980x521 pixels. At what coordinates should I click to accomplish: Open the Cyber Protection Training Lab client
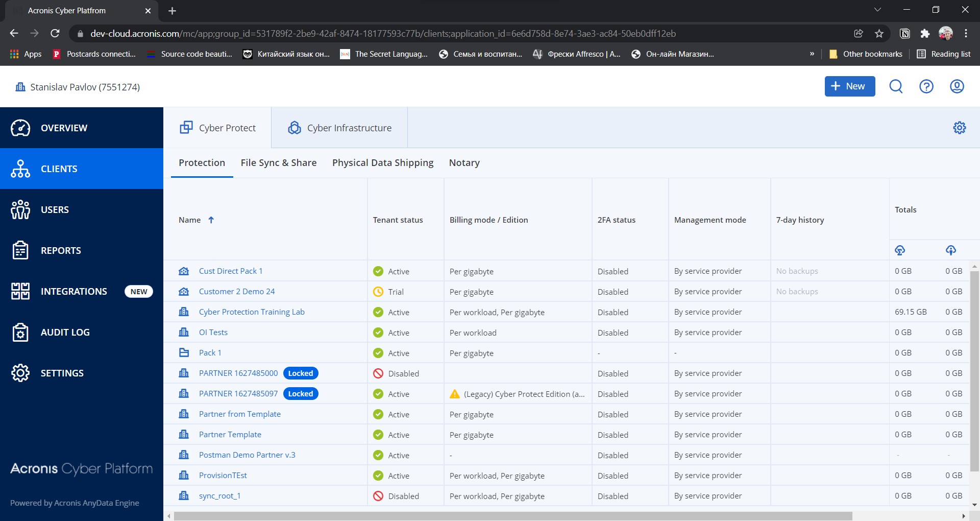[x=252, y=312]
